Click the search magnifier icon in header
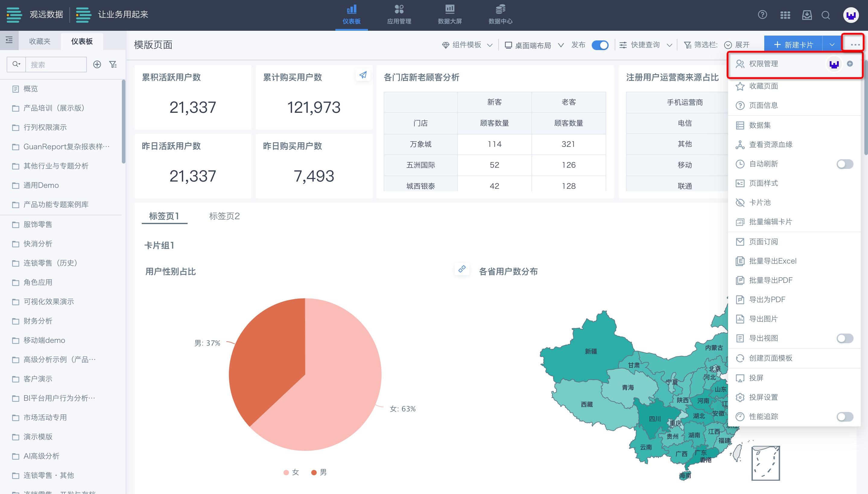The image size is (868, 494). [x=825, y=15]
